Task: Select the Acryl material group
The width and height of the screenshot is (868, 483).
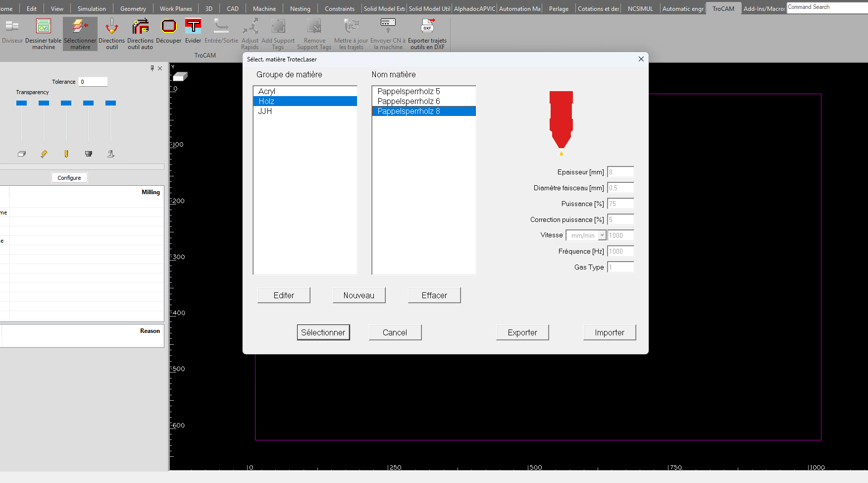Action: point(305,91)
